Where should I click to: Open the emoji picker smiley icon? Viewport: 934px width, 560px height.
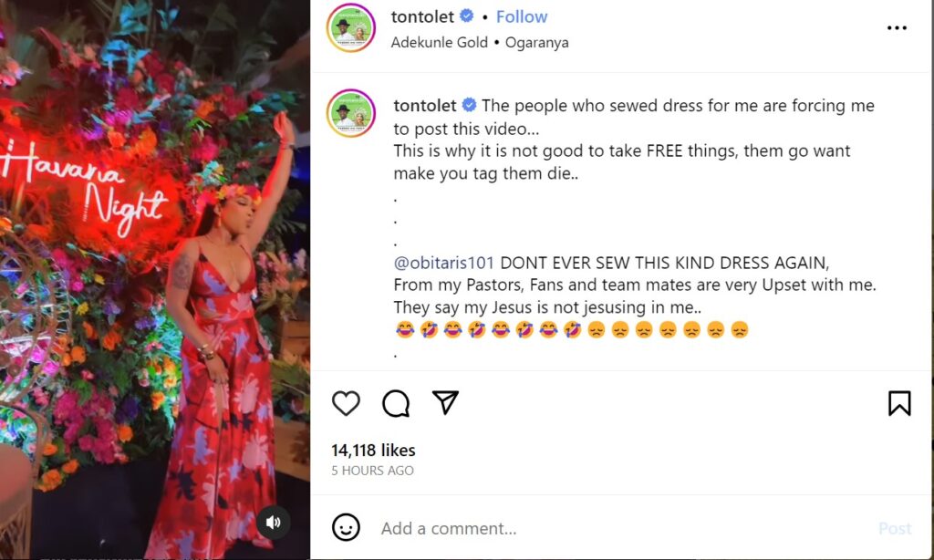pyautogui.click(x=346, y=527)
